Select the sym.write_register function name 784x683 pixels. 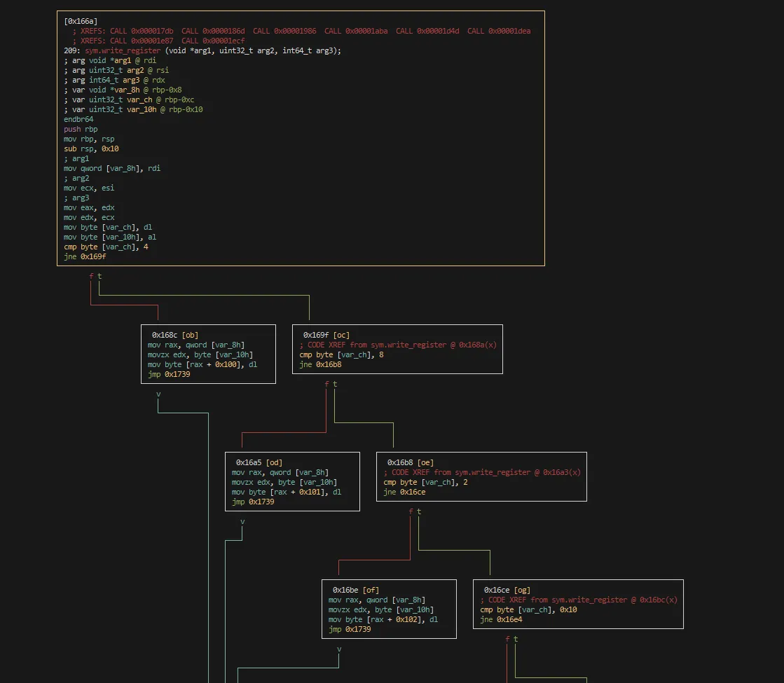123,50
